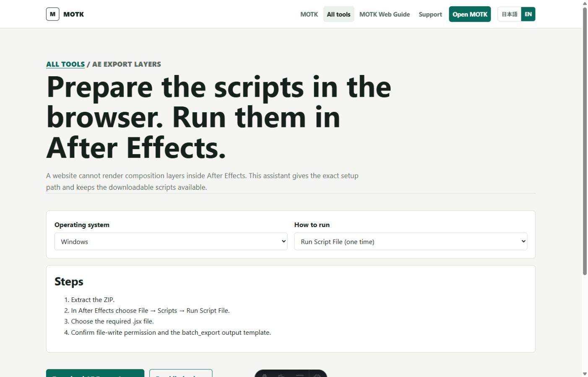
Task: Open the How to run dropdown
Action: 411,242
